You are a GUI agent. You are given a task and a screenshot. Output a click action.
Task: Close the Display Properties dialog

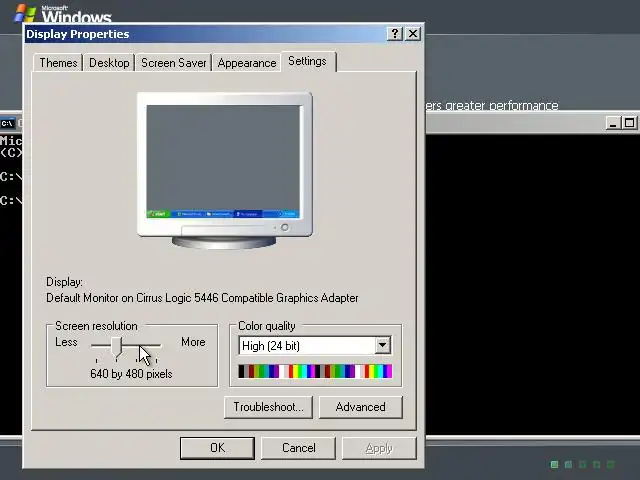point(413,33)
